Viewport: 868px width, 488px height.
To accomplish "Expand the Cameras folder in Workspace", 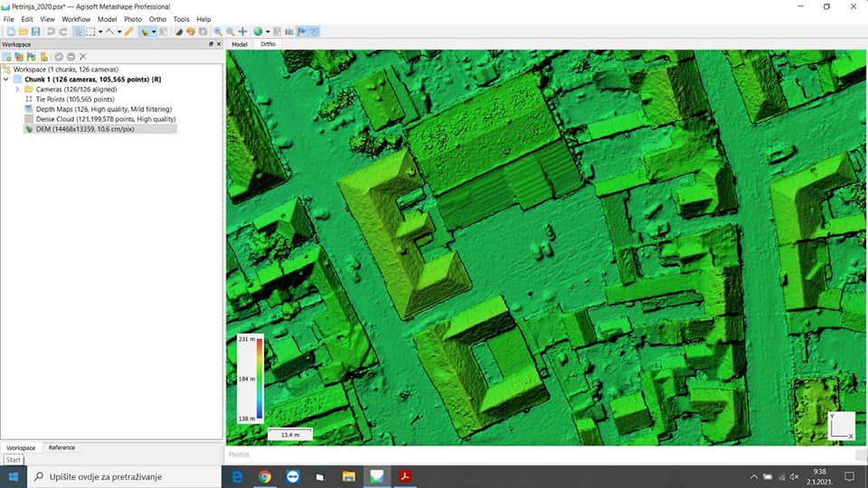I will (17, 89).
